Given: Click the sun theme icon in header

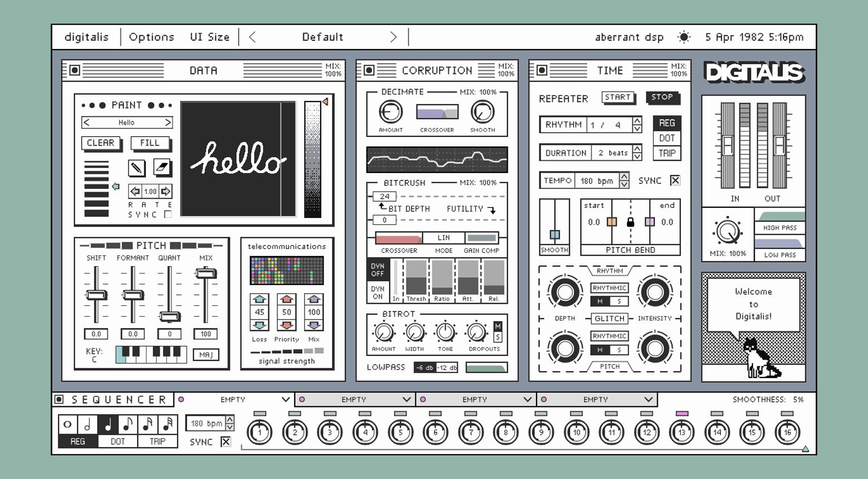Looking at the screenshot, I should pyautogui.click(x=684, y=37).
